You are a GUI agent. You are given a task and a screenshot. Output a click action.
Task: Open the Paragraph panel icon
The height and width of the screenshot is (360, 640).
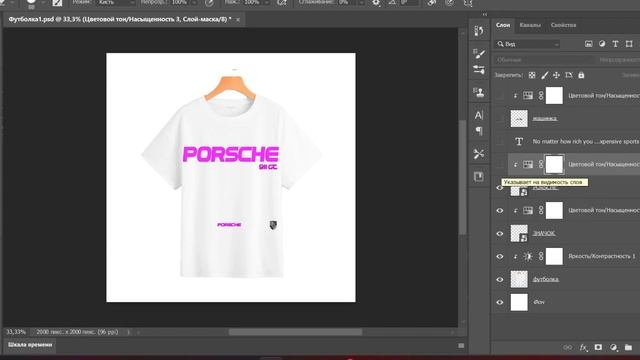tap(479, 131)
